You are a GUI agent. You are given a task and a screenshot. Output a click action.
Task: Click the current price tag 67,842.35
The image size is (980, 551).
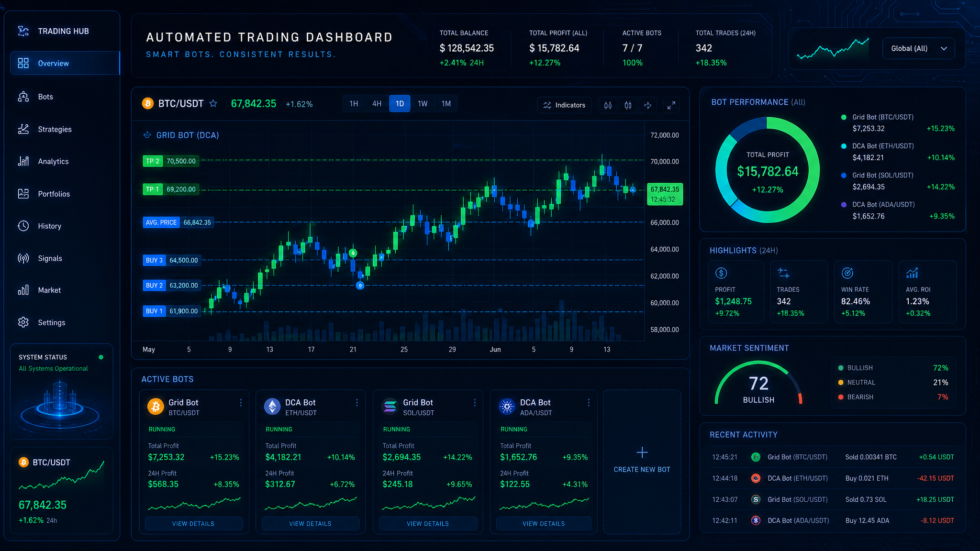[x=665, y=194]
